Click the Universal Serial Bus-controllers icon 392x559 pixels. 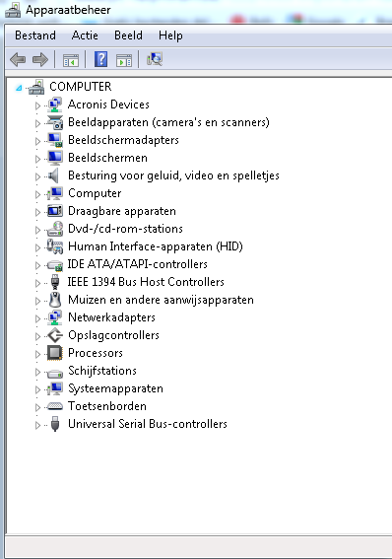click(x=55, y=424)
